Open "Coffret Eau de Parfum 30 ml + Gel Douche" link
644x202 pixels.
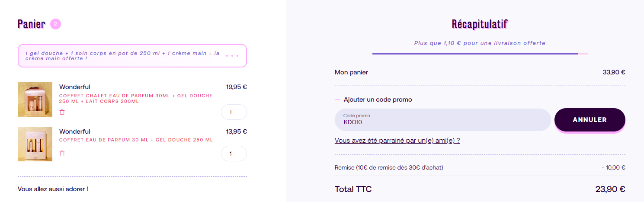click(x=136, y=140)
